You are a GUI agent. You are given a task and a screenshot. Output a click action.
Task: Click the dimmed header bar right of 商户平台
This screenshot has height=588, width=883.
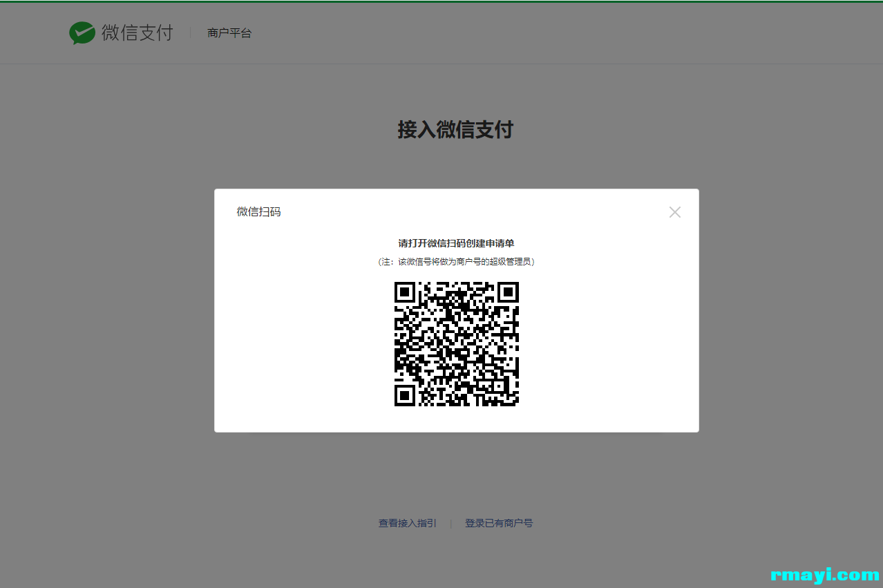pyautogui.click(x=553, y=33)
